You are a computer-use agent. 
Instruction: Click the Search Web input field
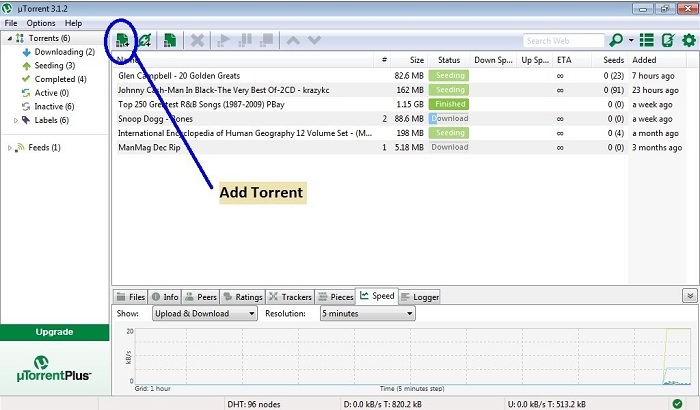click(563, 41)
